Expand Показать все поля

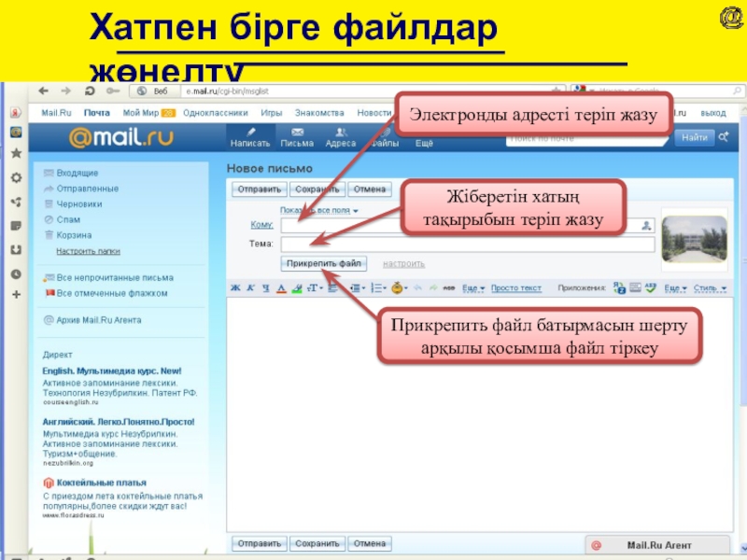318,210
